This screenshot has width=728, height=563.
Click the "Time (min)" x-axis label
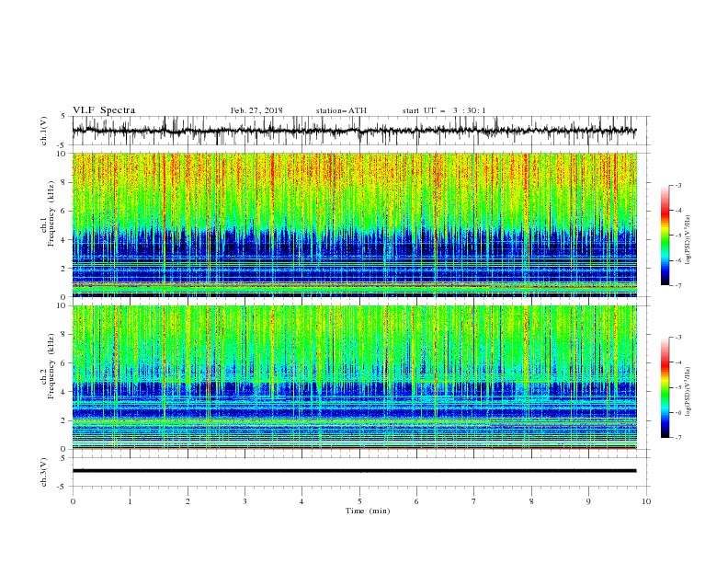click(368, 511)
